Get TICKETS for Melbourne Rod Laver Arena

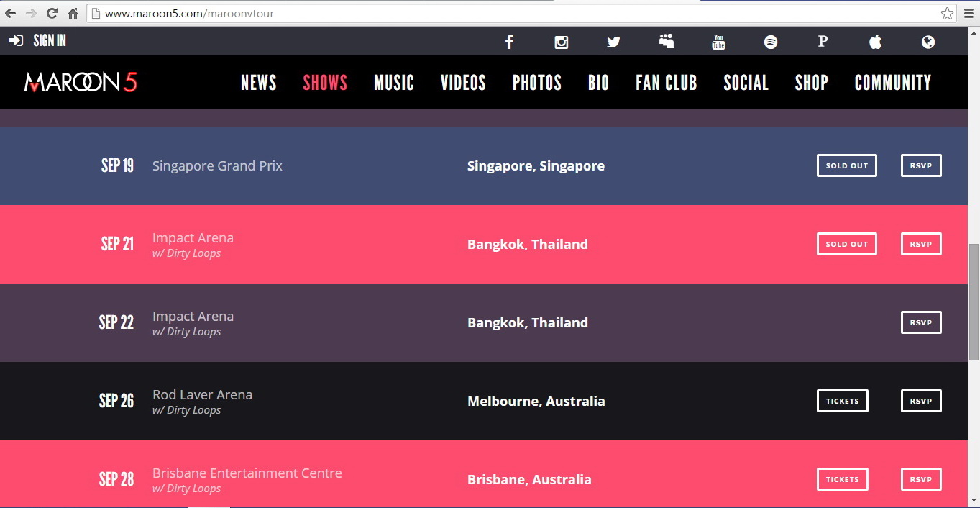point(843,401)
